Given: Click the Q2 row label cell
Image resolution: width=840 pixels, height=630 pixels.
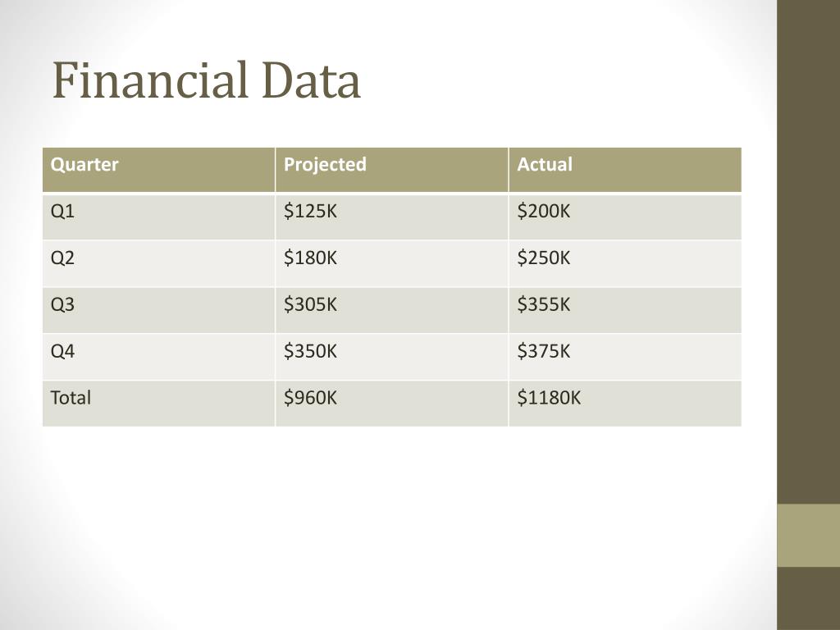Looking at the screenshot, I should [x=158, y=263].
